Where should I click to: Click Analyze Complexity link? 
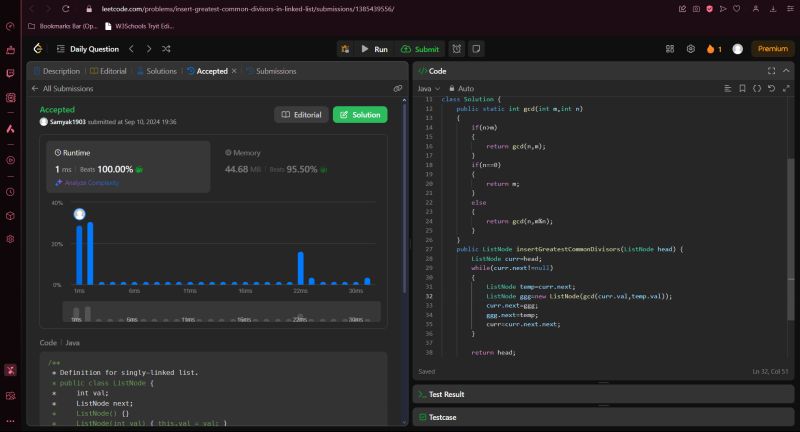(87, 183)
